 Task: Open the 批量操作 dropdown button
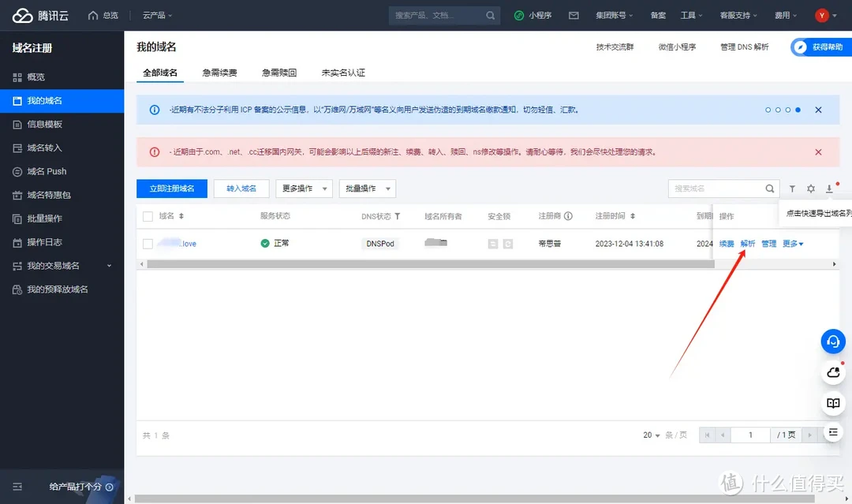(x=368, y=189)
